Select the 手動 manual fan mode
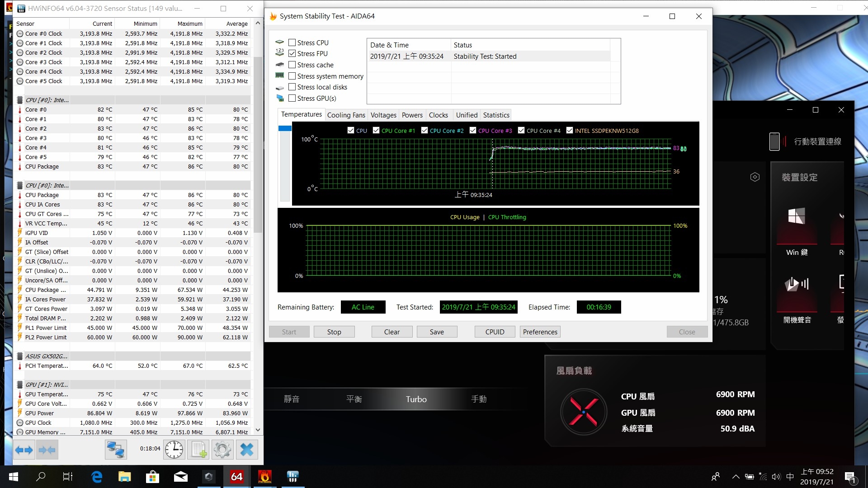 [479, 399]
